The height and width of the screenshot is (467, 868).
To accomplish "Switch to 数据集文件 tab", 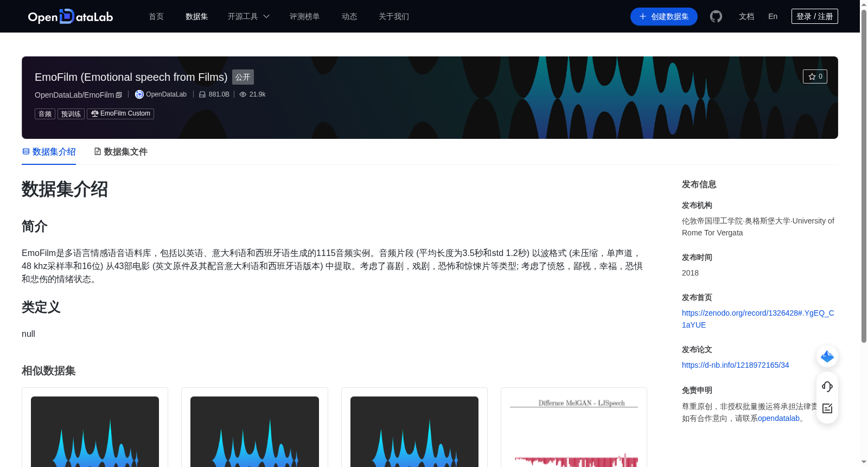I will pos(120,152).
